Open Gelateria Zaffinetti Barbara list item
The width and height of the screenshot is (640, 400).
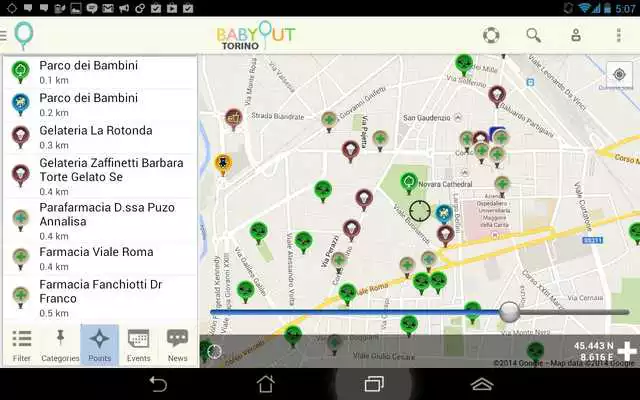click(100, 176)
